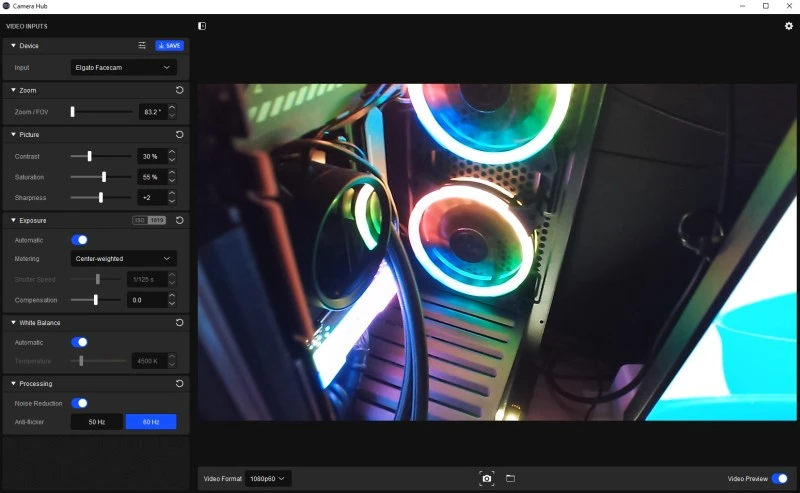Open settings with the gear icon
Image resolution: width=800 pixels, height=493 pixels.
pyautogui.click(x=789, y=26)
